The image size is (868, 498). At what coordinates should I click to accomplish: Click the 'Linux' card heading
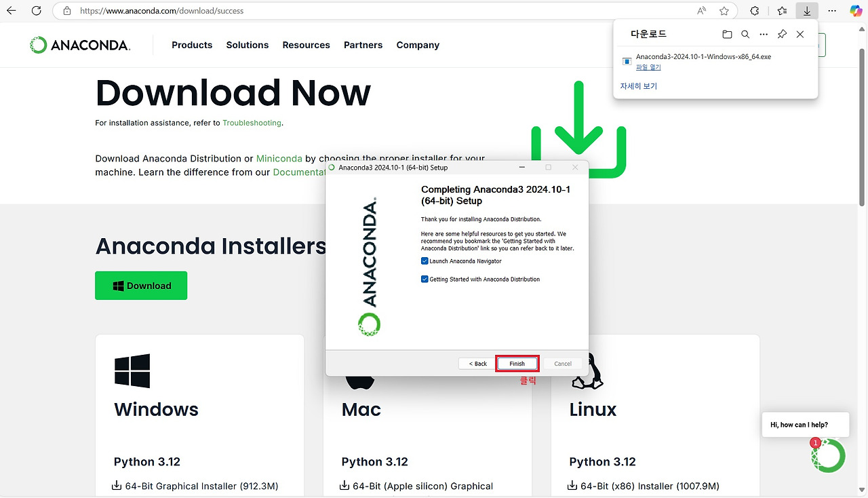(x=593, y=410)
